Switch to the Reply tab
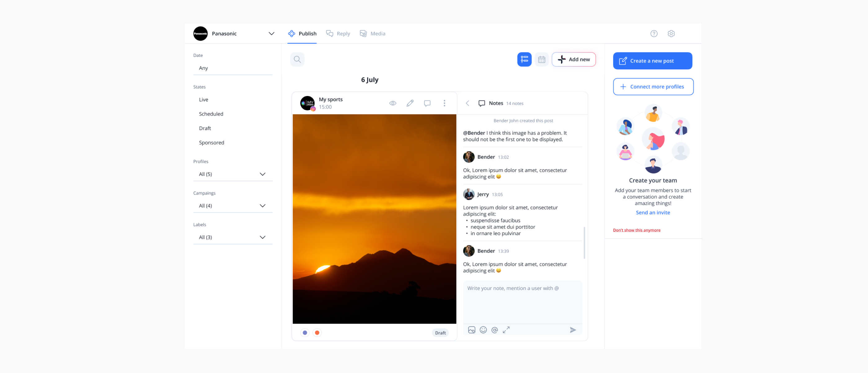This screenshot has width=868, height=373. coord(338,33)
